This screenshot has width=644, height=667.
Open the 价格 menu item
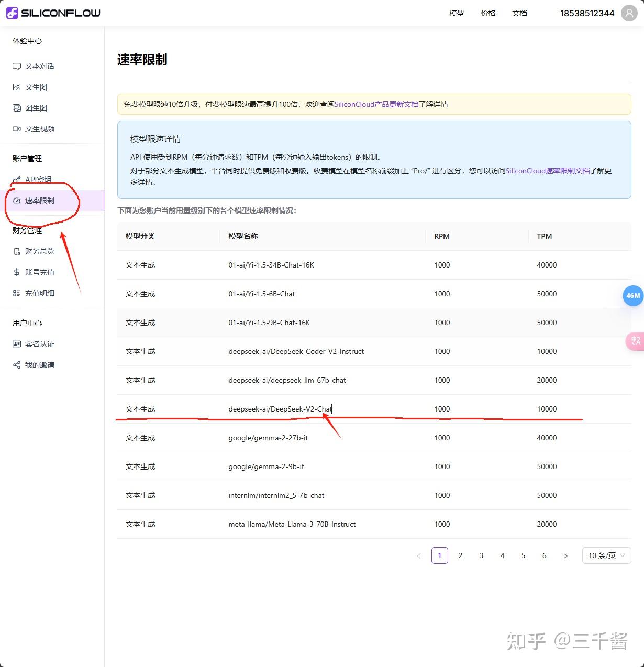[487, 13]
